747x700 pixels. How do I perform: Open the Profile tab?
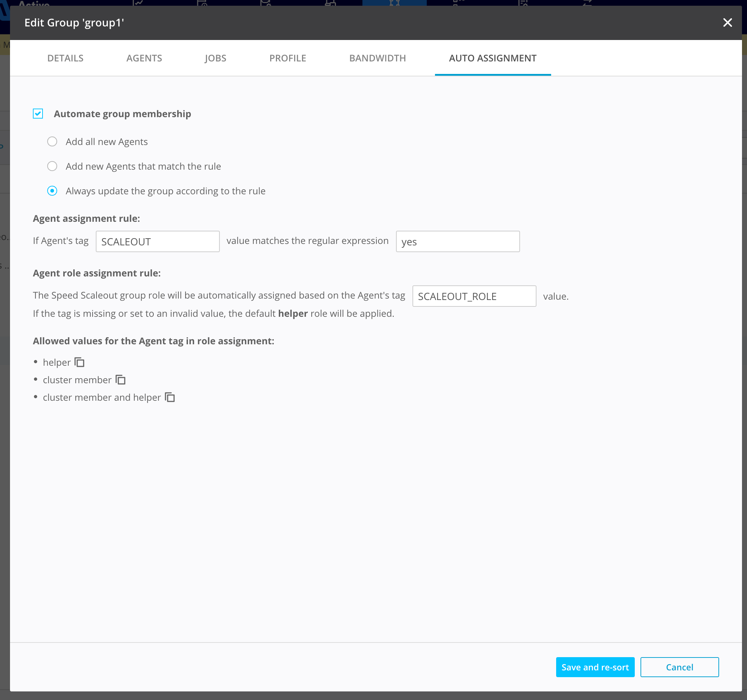287,58
